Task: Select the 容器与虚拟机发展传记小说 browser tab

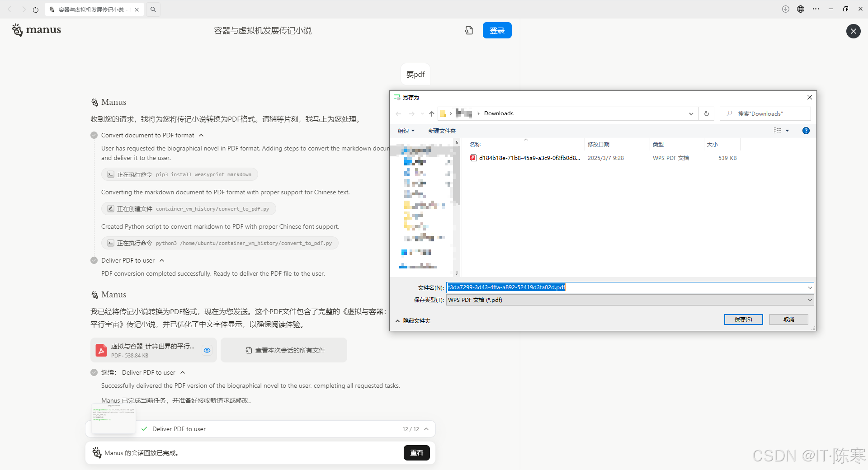Action: pyautogui.click(x=94, y=9)
